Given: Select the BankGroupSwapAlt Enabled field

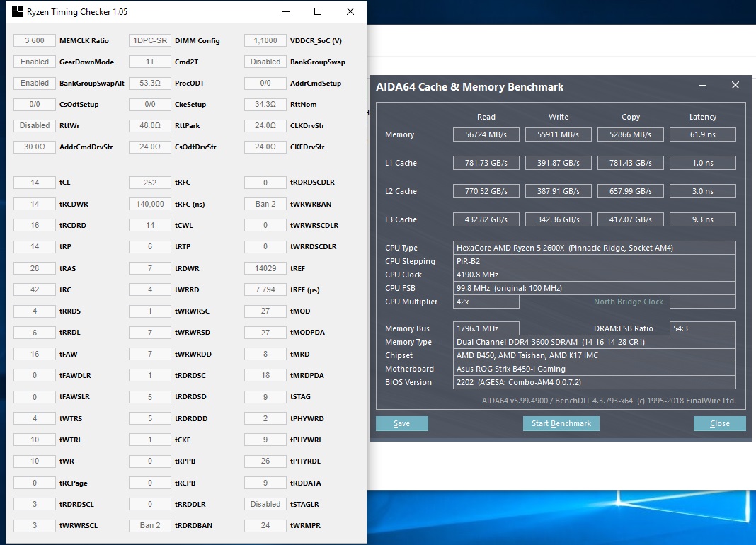Looking at the screenshot, I should (35, 83).
